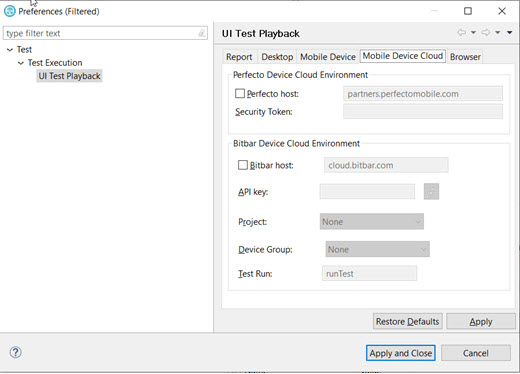Open the forward history dropdown arrow

(498, 32)
